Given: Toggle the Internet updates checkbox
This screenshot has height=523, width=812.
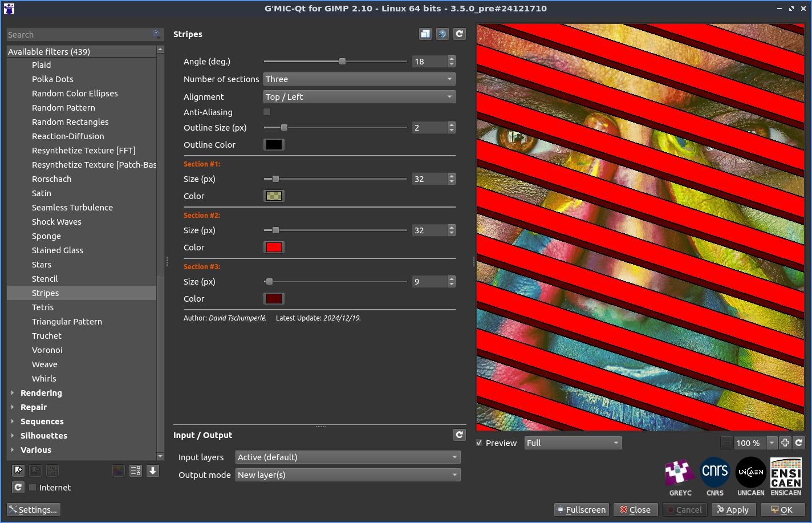Looking at the screenshot, I should [x=33, y=487].
